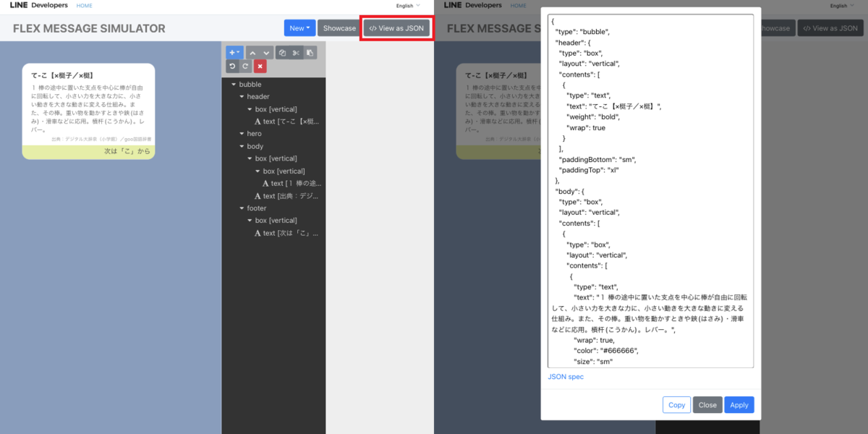Click the "color": "#666666" line in JSON

tap(606, 350)
